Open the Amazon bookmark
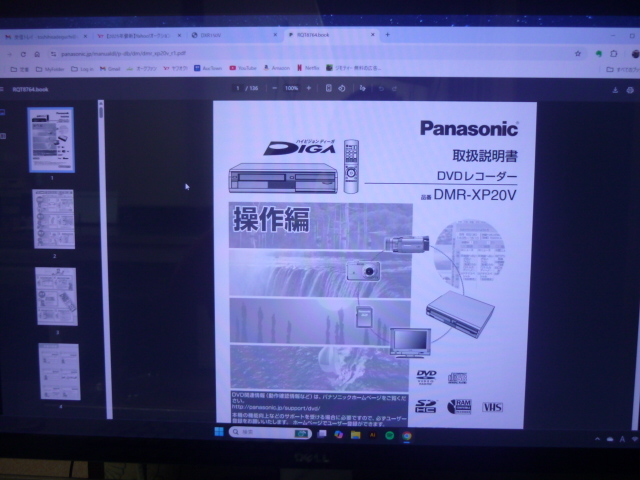 click(277, 68)
